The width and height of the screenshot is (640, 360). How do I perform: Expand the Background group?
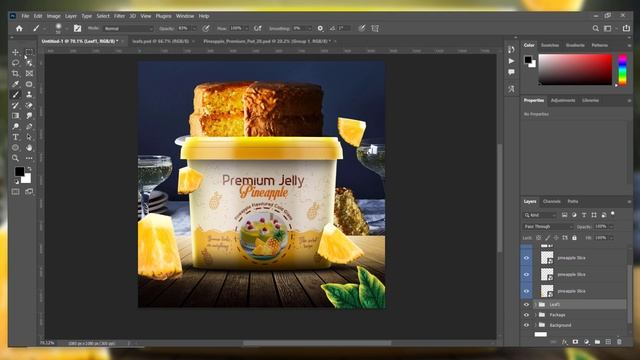click(536, 325)
